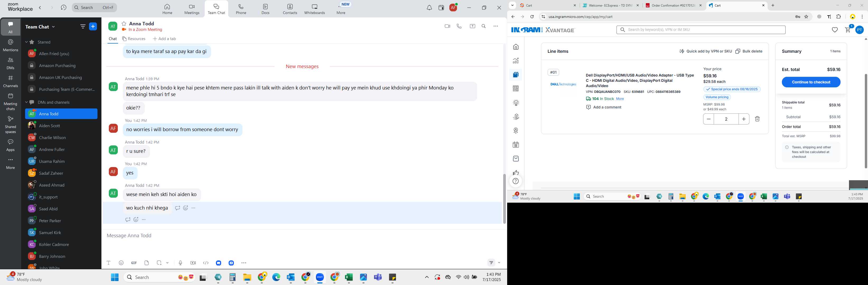Record a video message in composer toolbar

[x=193, y=263]
